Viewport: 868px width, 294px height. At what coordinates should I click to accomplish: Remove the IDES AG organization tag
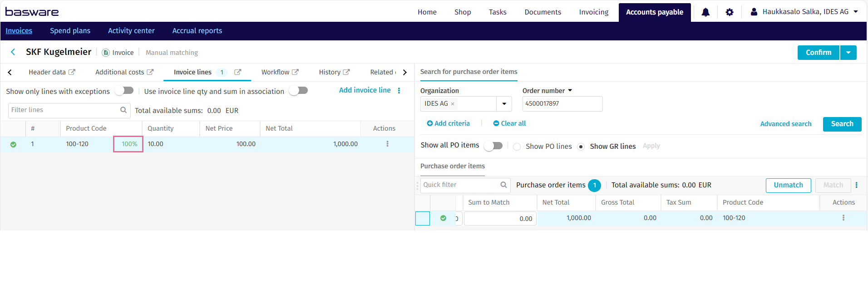coord(453,104)
